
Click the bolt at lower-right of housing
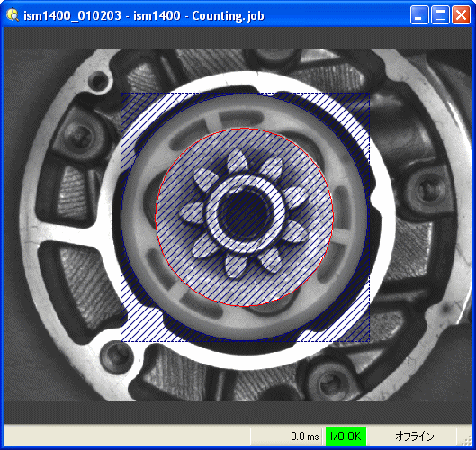click(330, 381)
